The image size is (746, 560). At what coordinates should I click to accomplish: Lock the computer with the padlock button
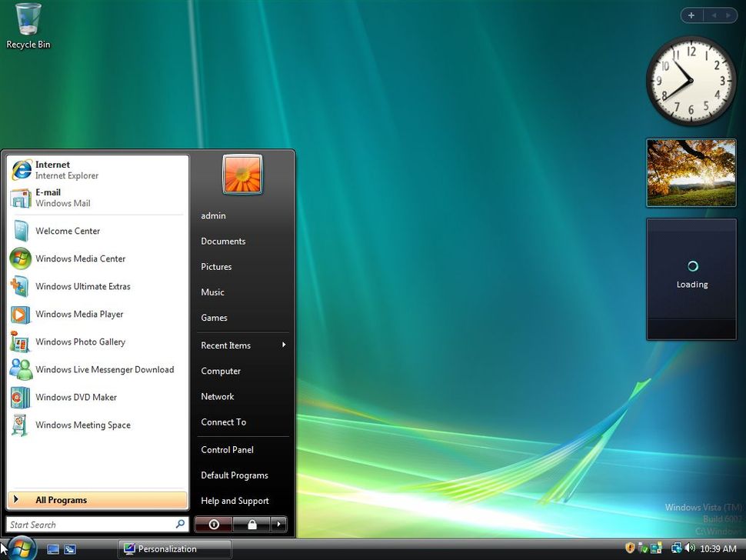251,525
